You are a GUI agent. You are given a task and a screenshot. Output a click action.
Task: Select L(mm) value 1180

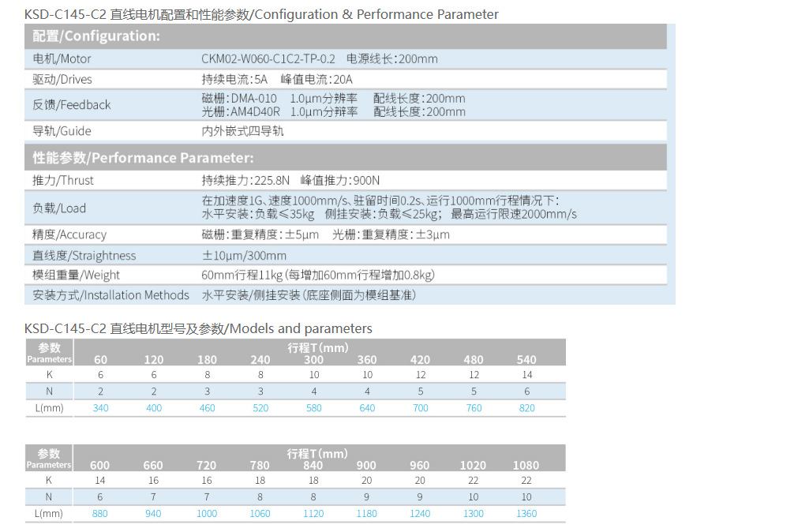pos(367,514)
